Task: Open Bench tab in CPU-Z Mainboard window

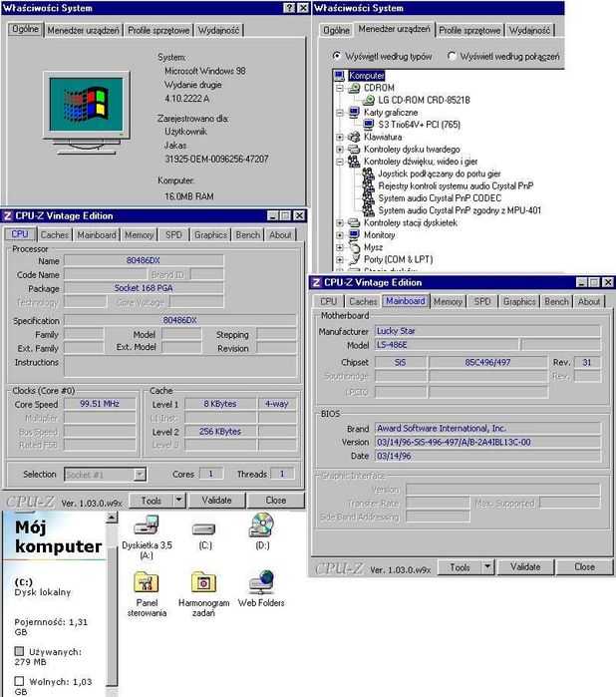Action: 556,301
